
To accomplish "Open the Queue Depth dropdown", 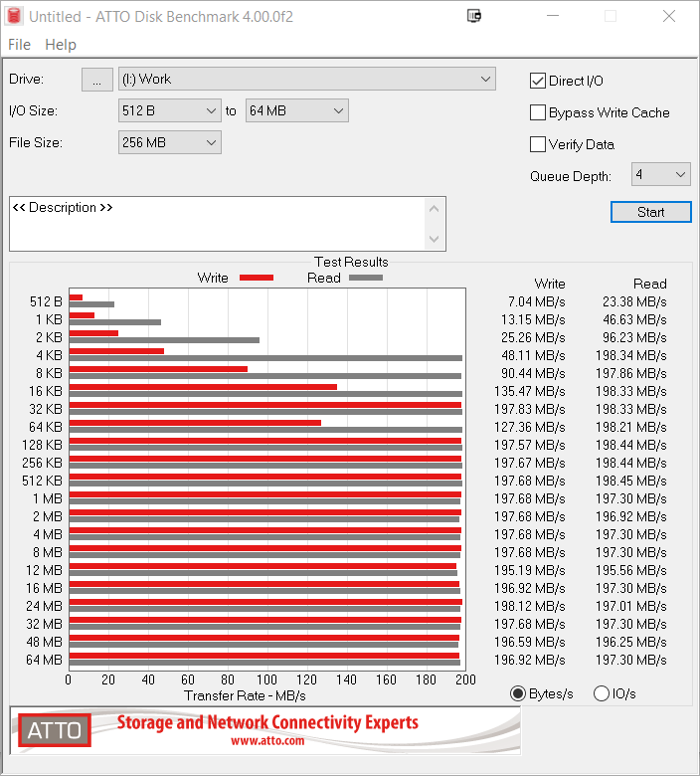I will coord(660,175).
